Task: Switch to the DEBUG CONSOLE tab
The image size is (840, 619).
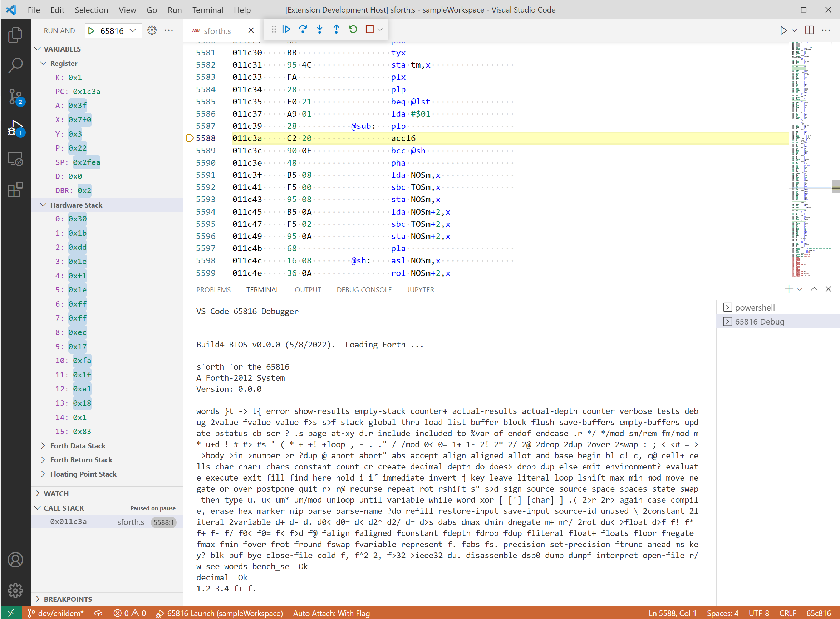Action: pos(364,289)
